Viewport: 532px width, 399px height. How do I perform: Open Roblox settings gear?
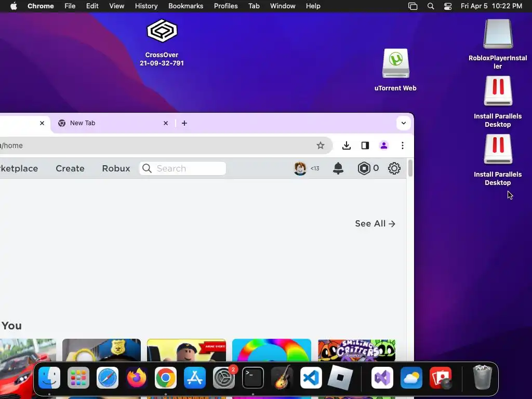[x=394, y=168]
